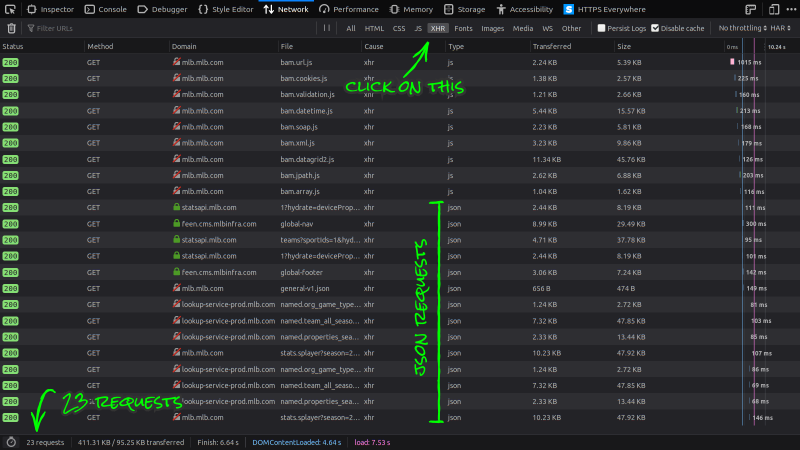The height and width of the screenshot is (450, 800).
Task: Click the 23 requests status text
Action: tap(45, 442)
